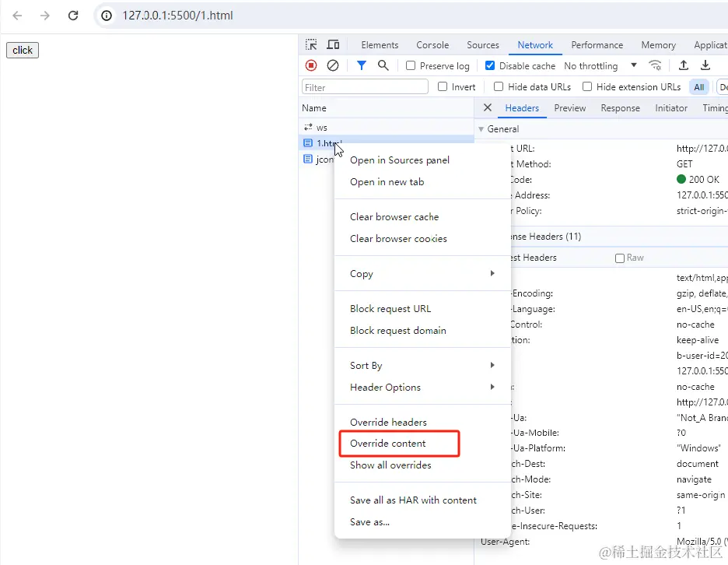Select Clear browser cache
This screenshot has width=728, height=565.
(422, 216)
